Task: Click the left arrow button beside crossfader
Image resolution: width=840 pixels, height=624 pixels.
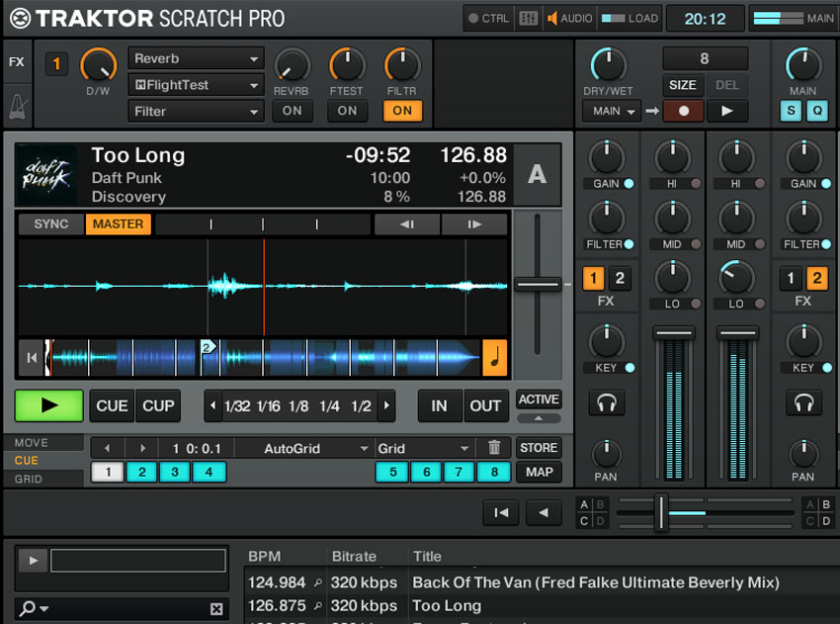Action: coord(544,513)
